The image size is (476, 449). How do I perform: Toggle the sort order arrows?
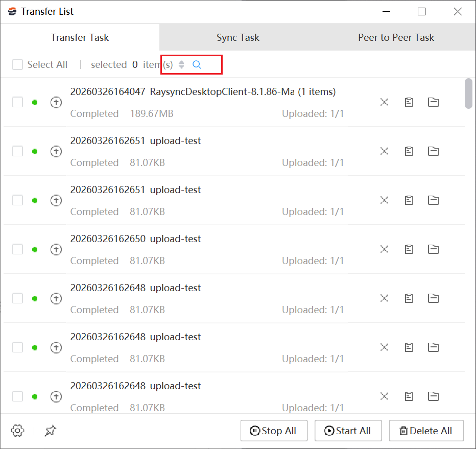coord(181,65)
